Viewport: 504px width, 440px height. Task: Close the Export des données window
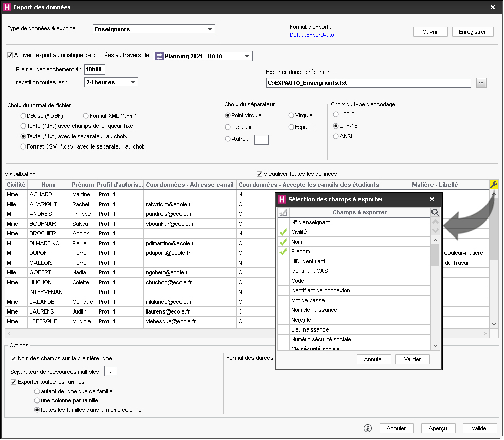tap(493, 7)
